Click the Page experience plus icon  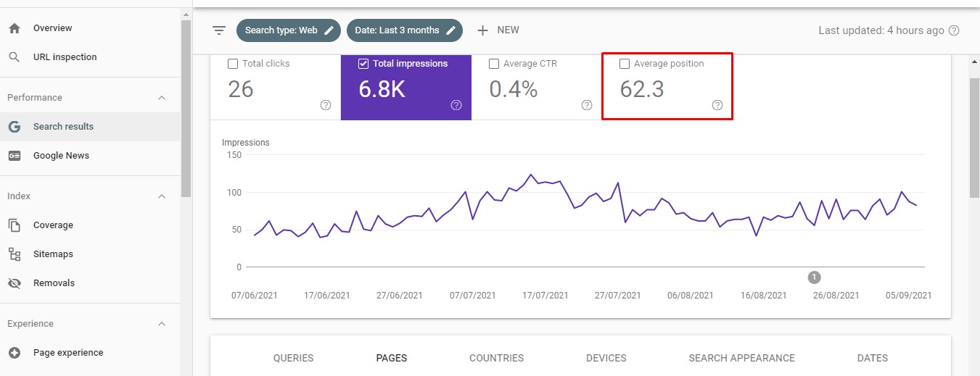point(14,353)
